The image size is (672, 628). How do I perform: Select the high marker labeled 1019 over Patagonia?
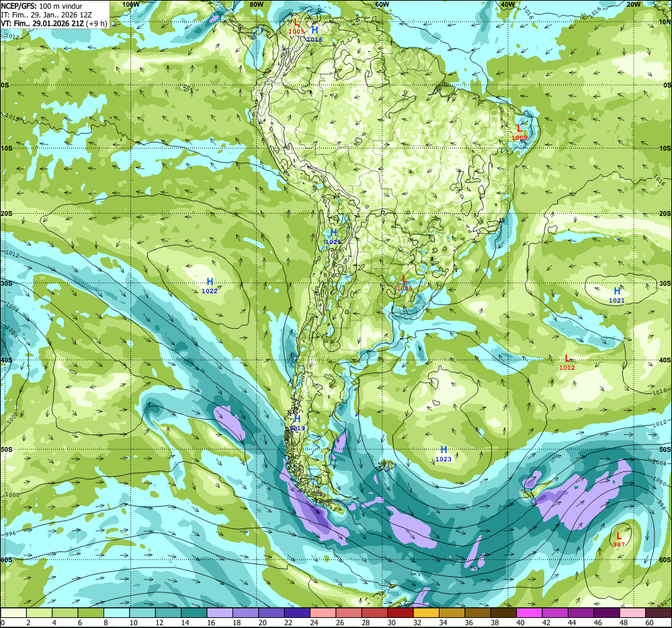(x=297, y=423)
